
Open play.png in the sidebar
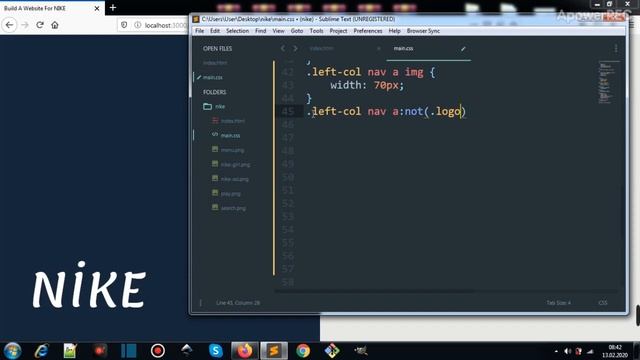(x=230, y=194)
